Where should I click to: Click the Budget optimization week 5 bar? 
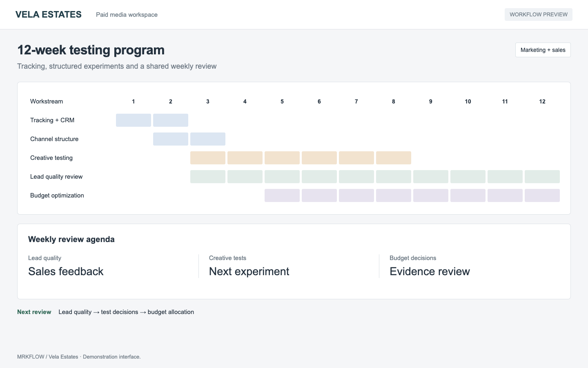pos(282,195)
